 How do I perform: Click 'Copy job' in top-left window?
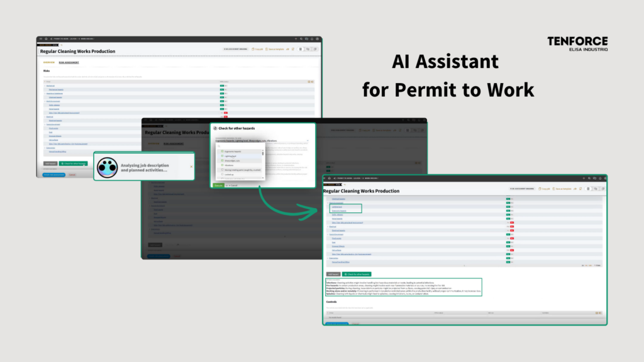click(257, 49)
